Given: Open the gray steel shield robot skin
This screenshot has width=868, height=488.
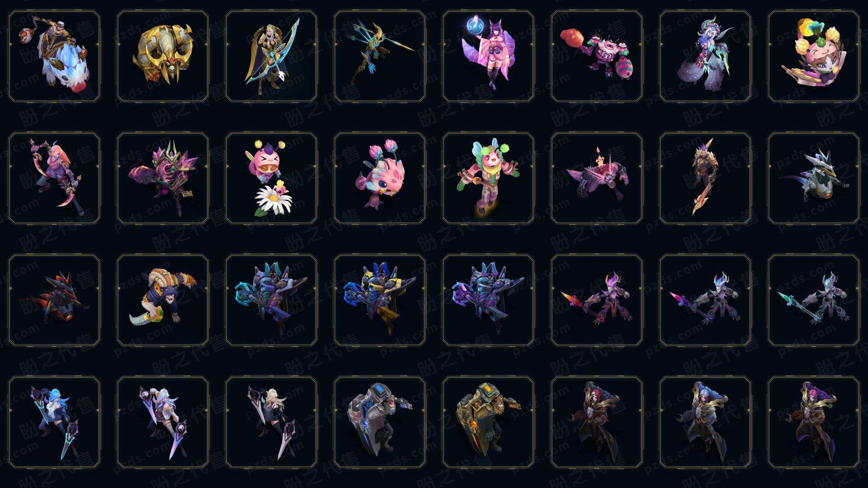Looking at the screenshot, I should point(380,422).
